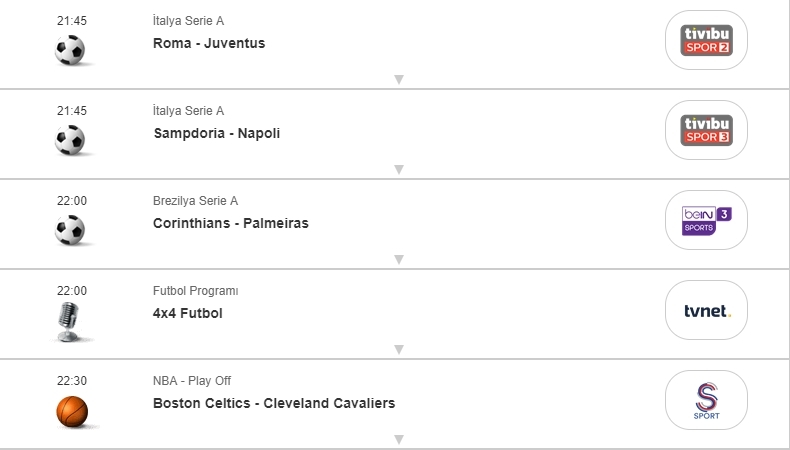
Task: Click the NBA - Play Off label
Action: point(192,381)
